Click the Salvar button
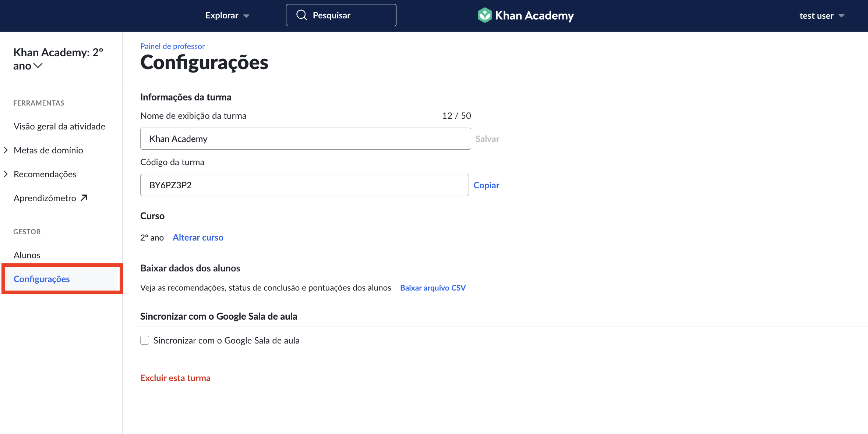This screenshot has height=434, width=868. click(487, 139)
